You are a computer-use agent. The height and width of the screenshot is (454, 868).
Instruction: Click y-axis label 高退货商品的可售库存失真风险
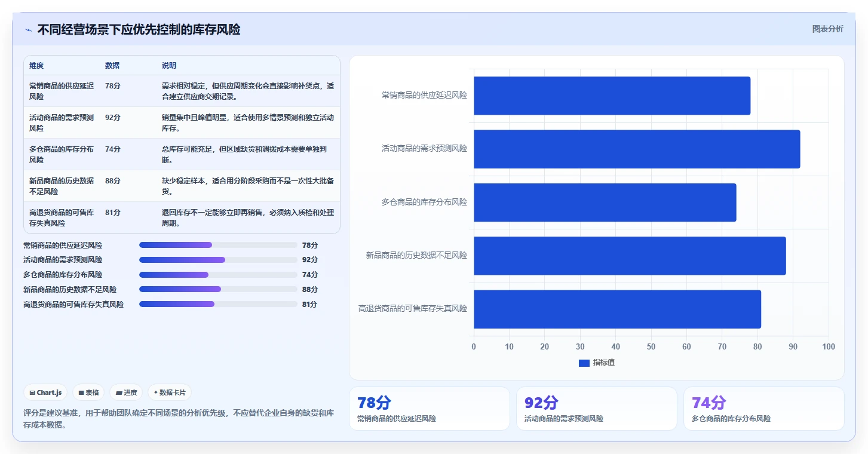[413, 309]
